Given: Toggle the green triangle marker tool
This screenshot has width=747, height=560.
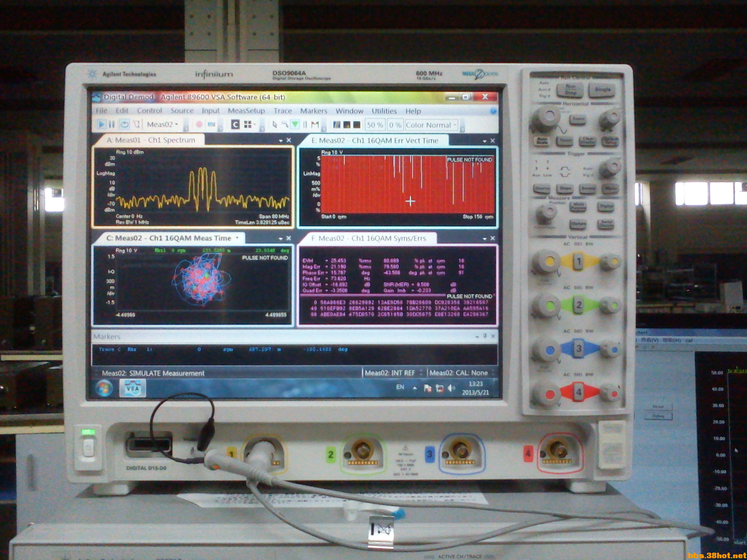Looking at the screenshot, I should [x=295, y=125].
